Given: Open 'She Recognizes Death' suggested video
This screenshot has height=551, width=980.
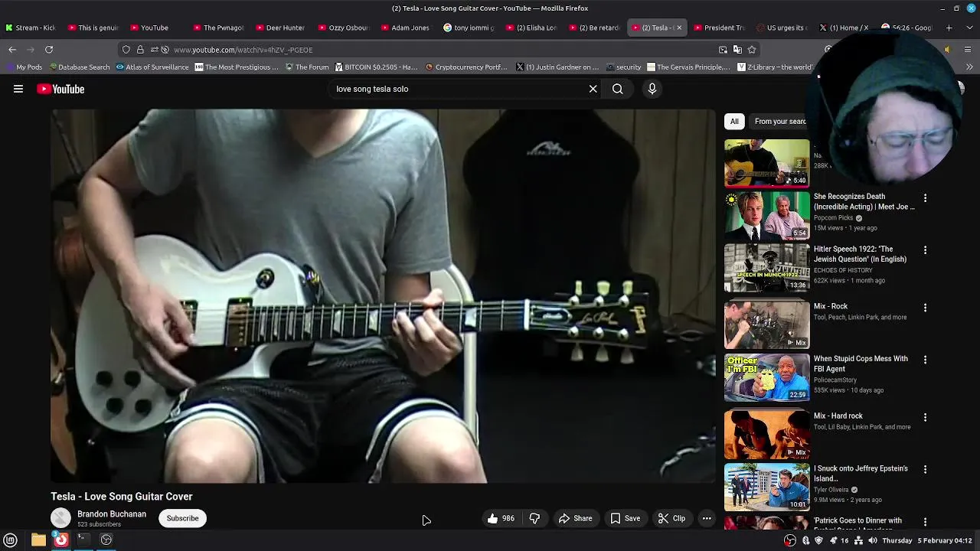Looking at the screenshot, I should [864, 201].
